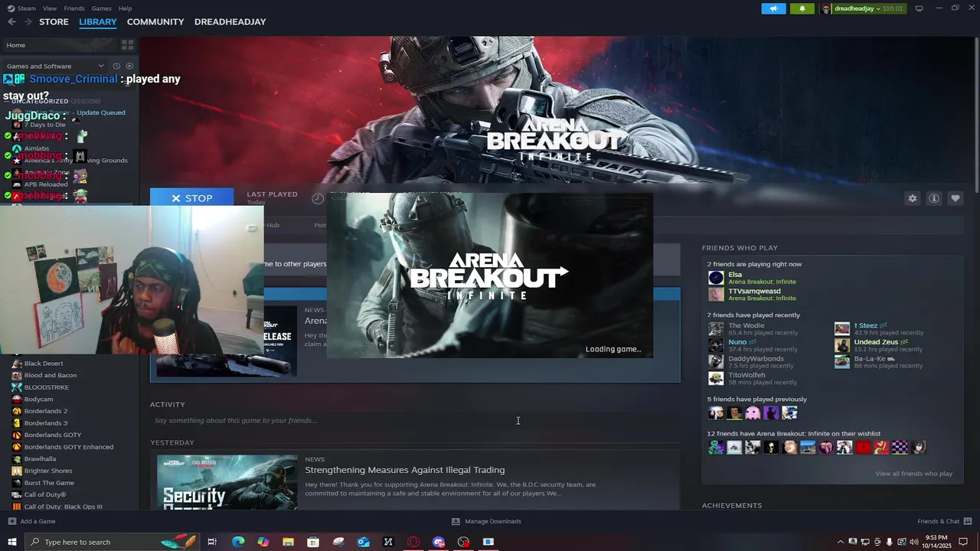980x551 pixels.
Task: Go to LIBRARY tab
Action: coord(98,21)
